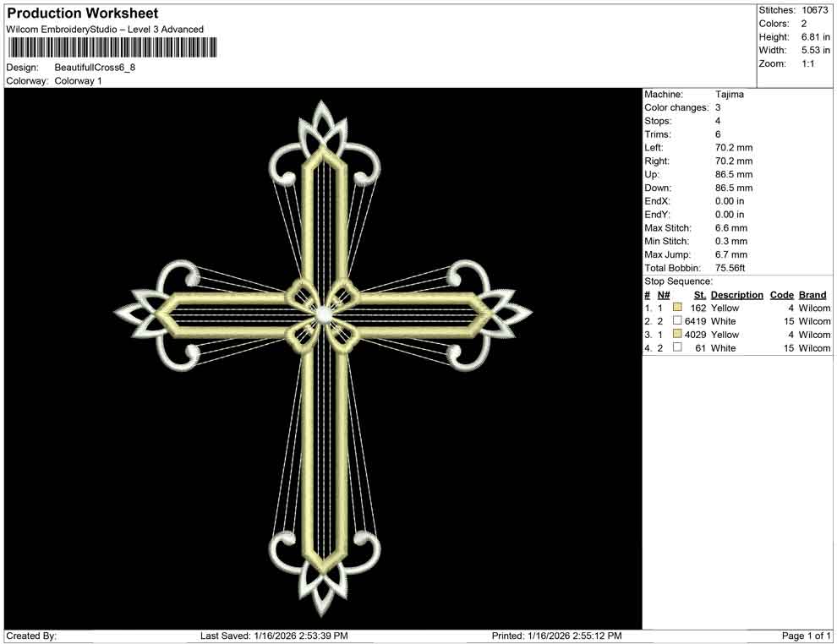The height and width of the screenshot is (644, 837).
Task: Click the white swatch in stop row 2
Action: tap(676, 321)
